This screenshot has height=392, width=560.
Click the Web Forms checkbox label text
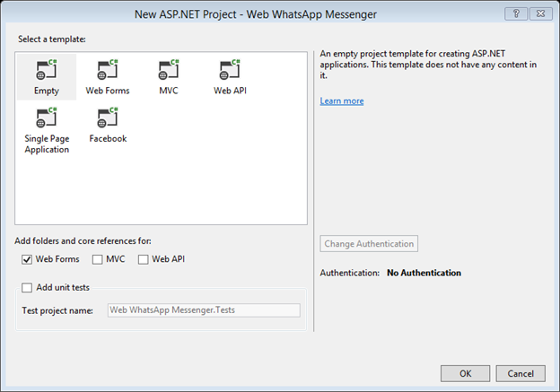tap(57, 260)
